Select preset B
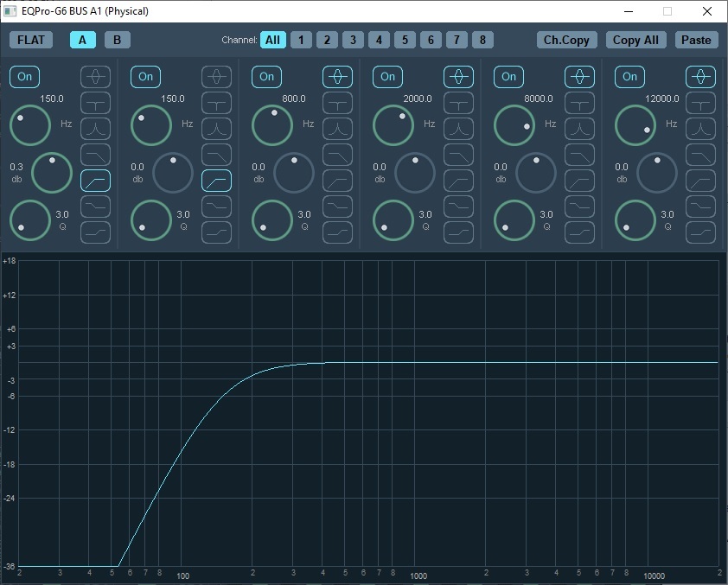 click(x=117, y=39)
